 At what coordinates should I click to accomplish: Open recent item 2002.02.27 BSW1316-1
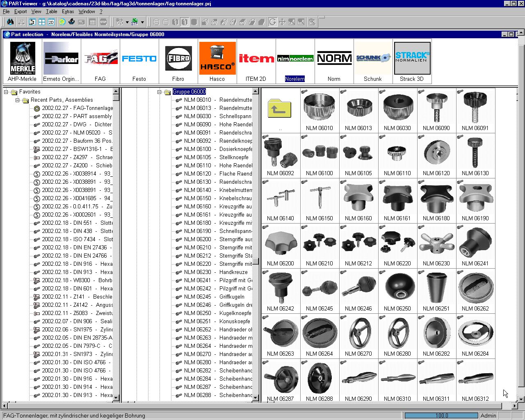[73, 149]
